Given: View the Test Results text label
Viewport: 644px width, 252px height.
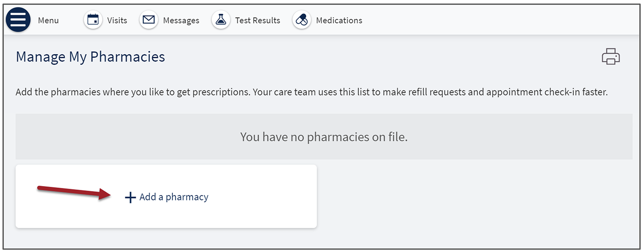Looking at the screenshot, I should tap(258, 20).
